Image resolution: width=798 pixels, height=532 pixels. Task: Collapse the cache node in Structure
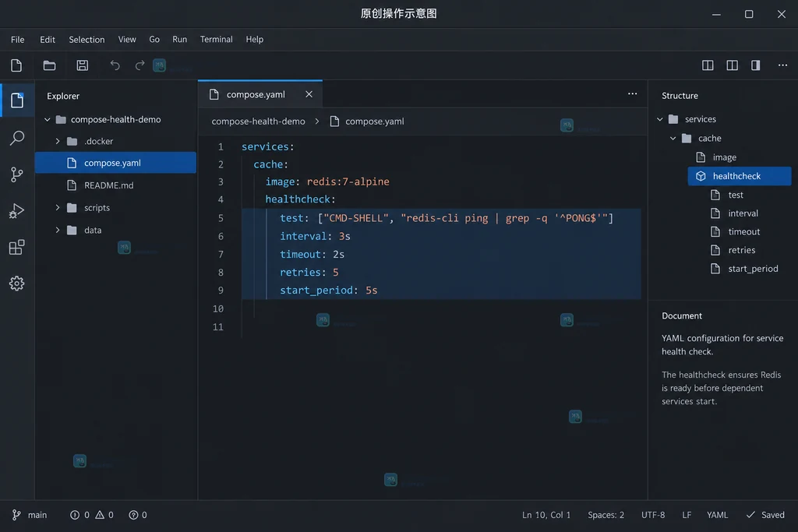[673, 139]
